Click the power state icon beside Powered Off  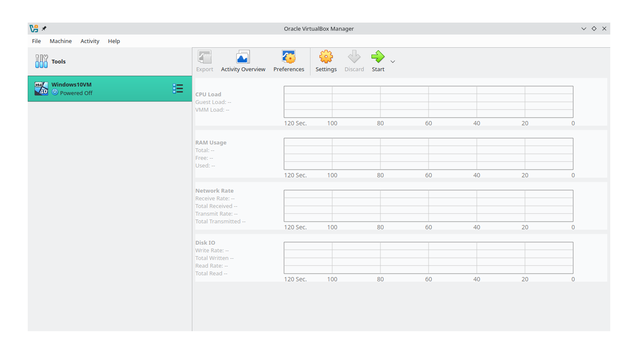55,92
